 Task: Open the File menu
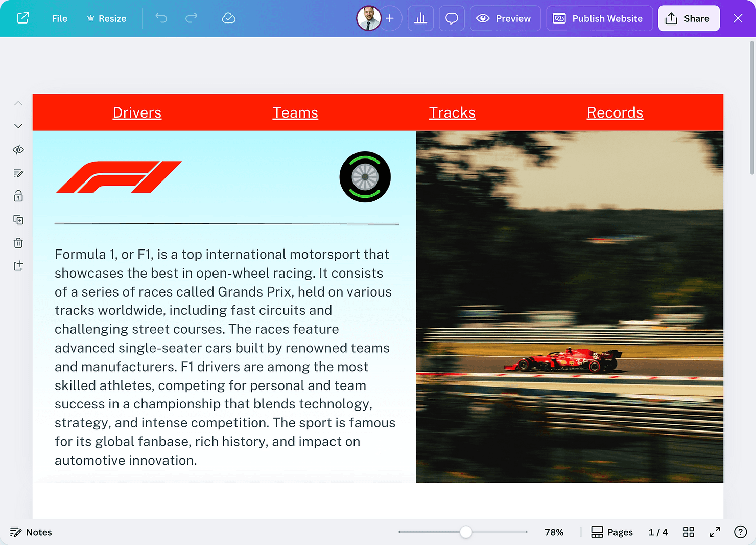pos(59,18)
